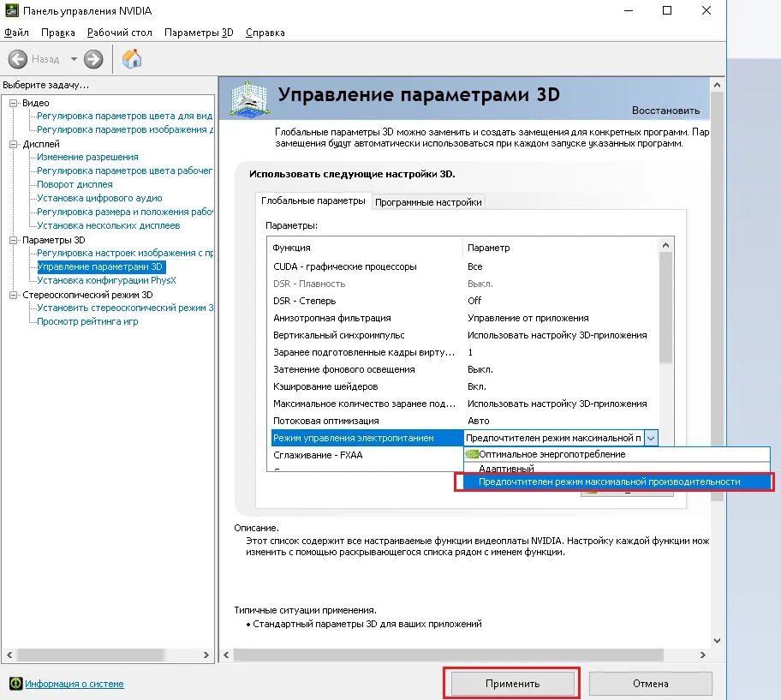Image resolution: width=781 pixels, height=700 pixels.
Task: Open Установка конфигурации PhysX task
Action: point(106,280)
